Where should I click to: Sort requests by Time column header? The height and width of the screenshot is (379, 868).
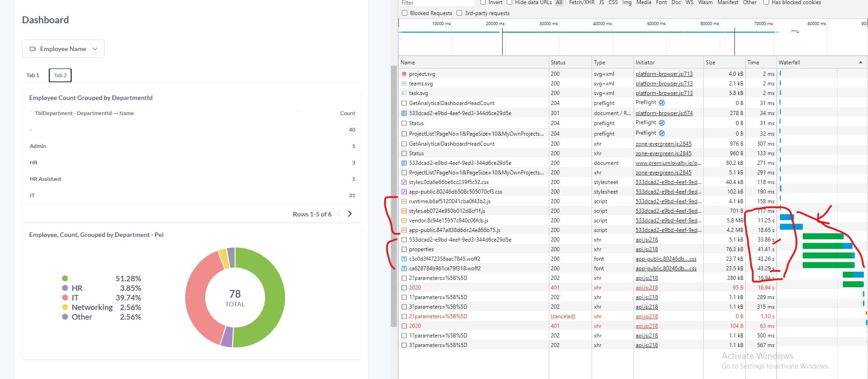tap(761, 63)
